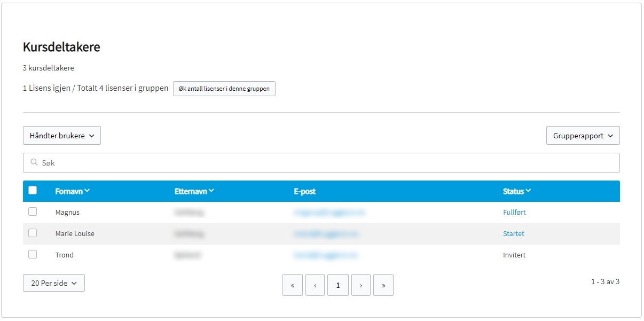Expand the Grupperapport dropdown
644x321 pixels.
tap(583, 136)
